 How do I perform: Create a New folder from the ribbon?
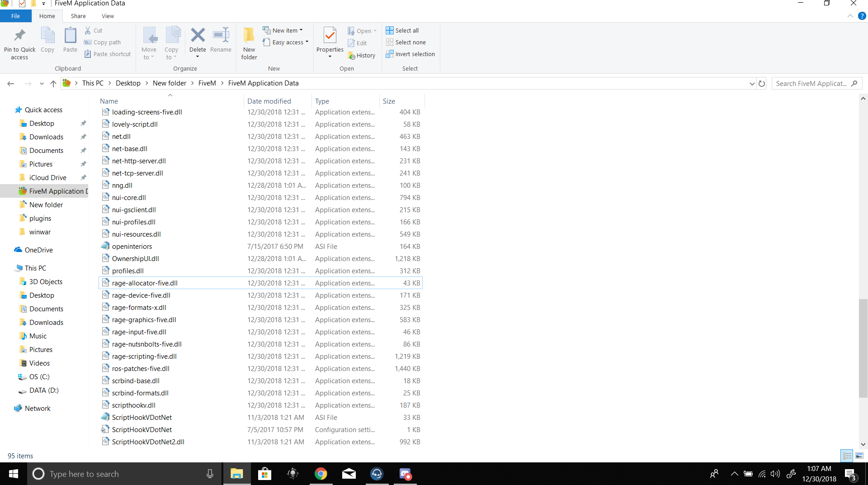pos(249,43)
